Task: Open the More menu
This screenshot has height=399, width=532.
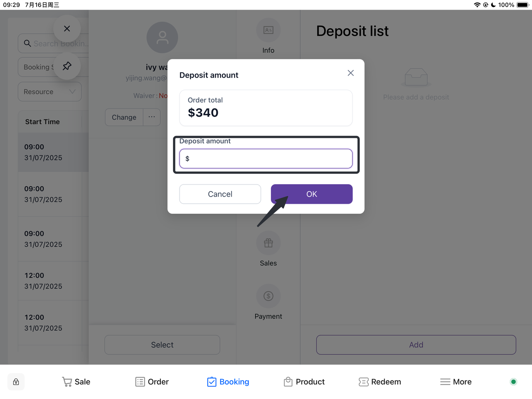Action: click(x=456, y=382)
